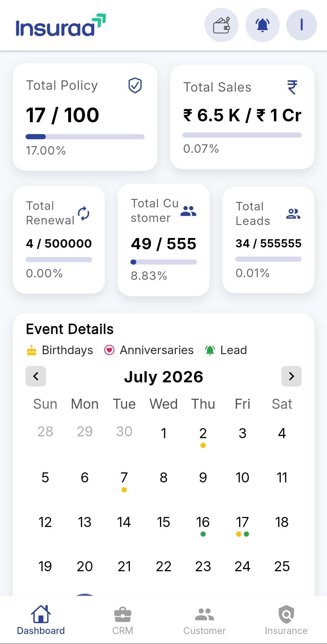Switch to the Customer tab
Image resolution: width=327 pixels, height=644 pixels.
click(205, 621)
